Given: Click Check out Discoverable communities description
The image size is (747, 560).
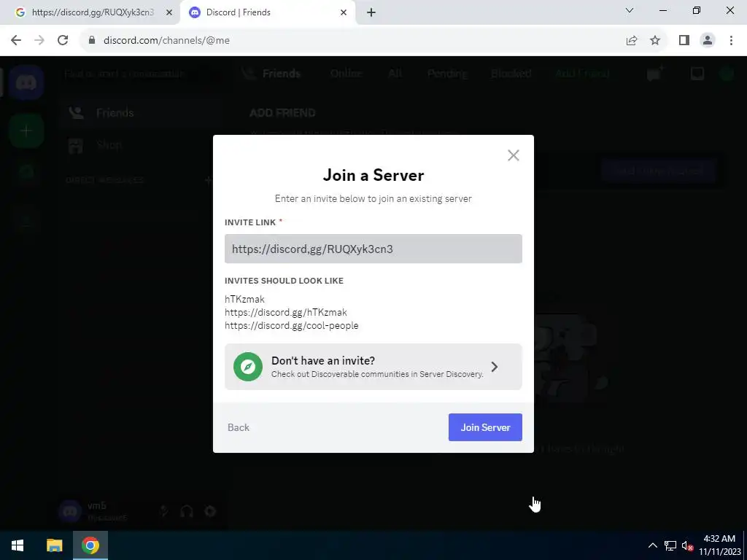Looking at the screenshot, I should point(377,374).
